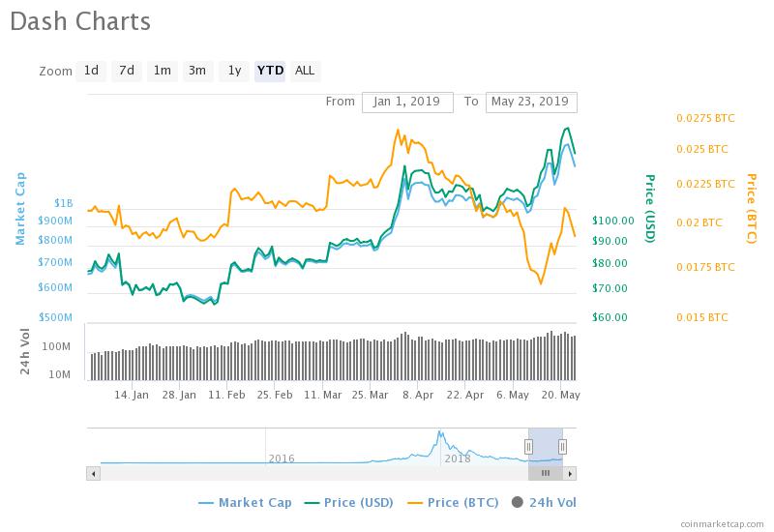Toggle Price (USD) series in legend

point(349,502)
